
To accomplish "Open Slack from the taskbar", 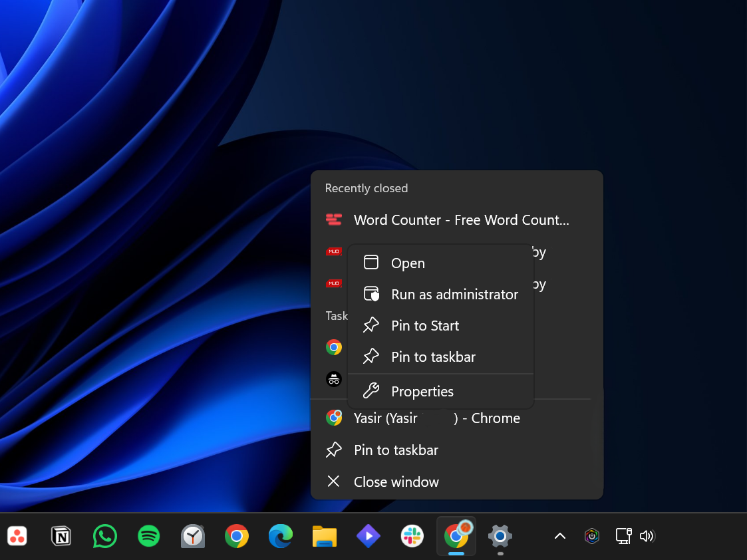I will pyautogui.click(x=412, y=535).
